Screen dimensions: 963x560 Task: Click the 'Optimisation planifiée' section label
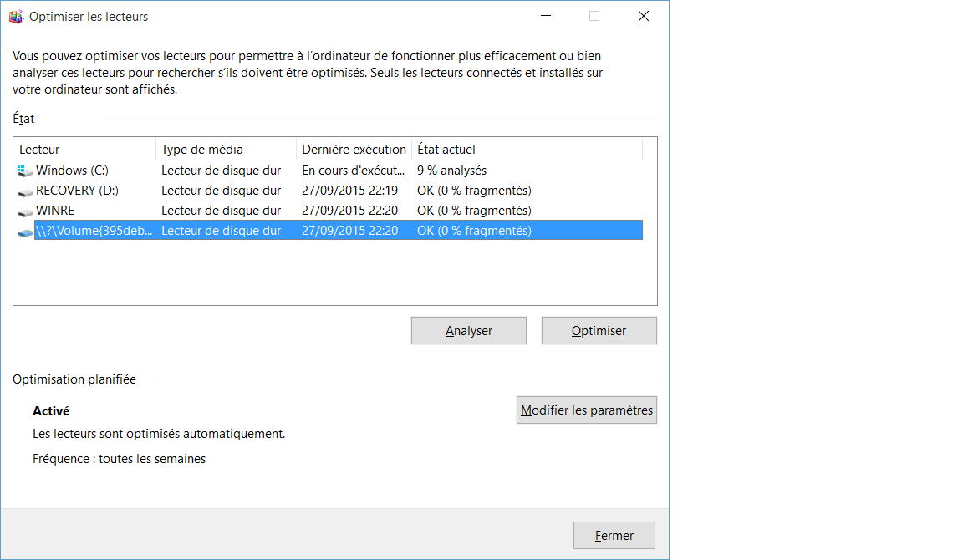point(74,379)
